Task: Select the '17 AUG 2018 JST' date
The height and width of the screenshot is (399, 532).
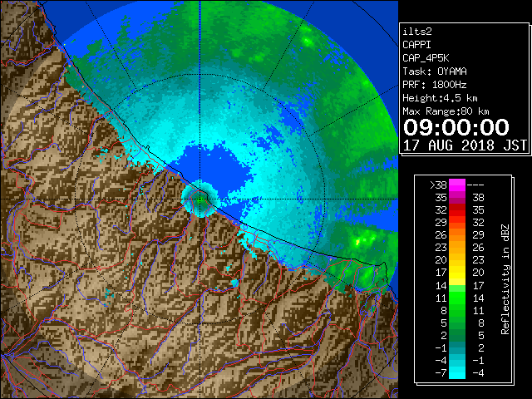Action: 465,145
